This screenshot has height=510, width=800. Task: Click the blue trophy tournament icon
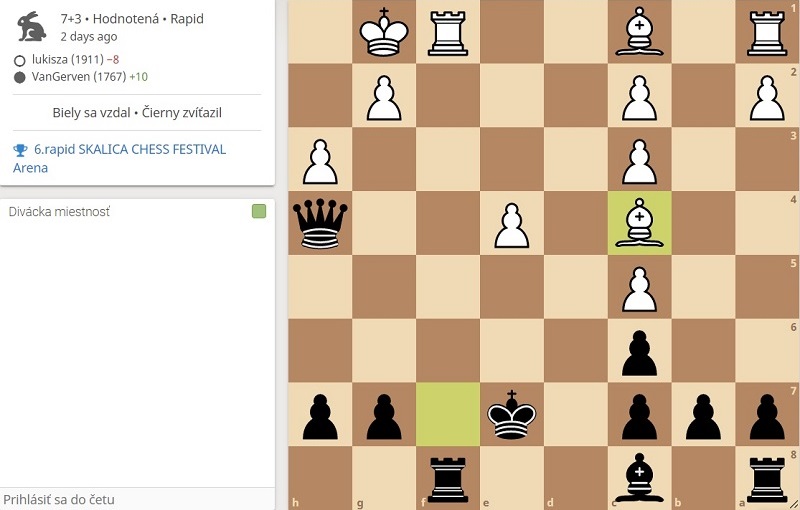tap(20, 150)
